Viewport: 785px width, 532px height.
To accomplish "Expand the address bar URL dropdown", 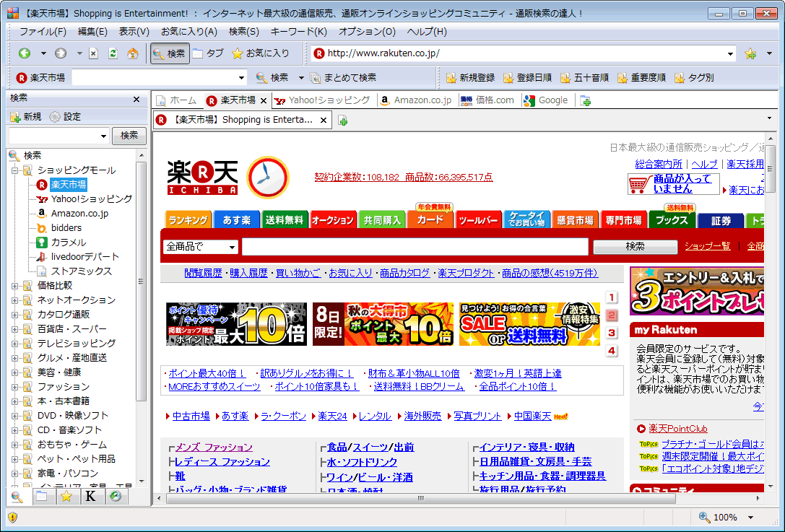I will [730, 53].
